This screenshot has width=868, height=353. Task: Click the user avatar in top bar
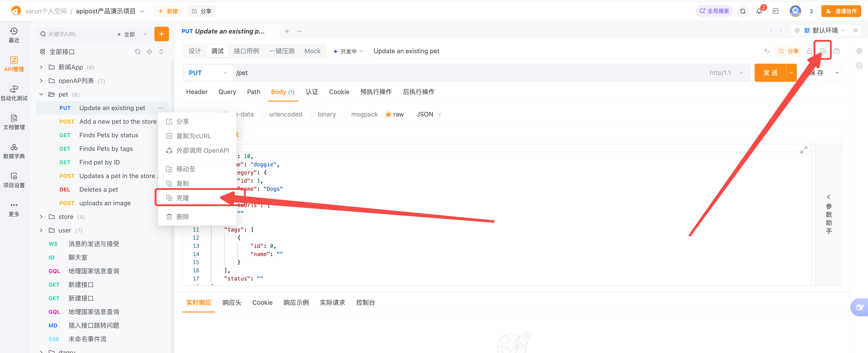795,11
